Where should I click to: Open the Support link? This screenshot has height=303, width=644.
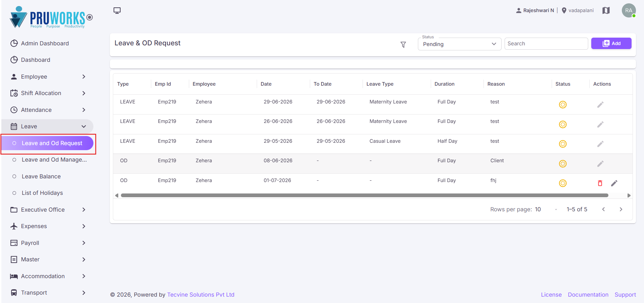(x=625, y=295)
